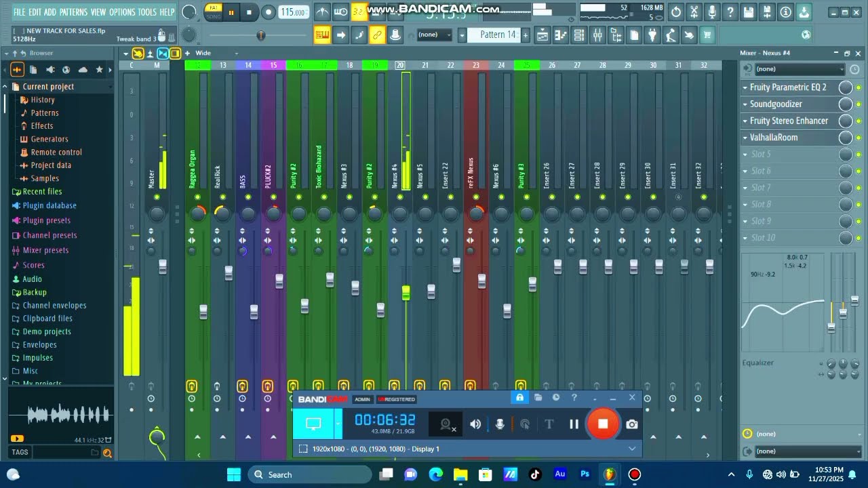
Task: Click the Nexus #4 volume fader
Action: tap(406, 292)
